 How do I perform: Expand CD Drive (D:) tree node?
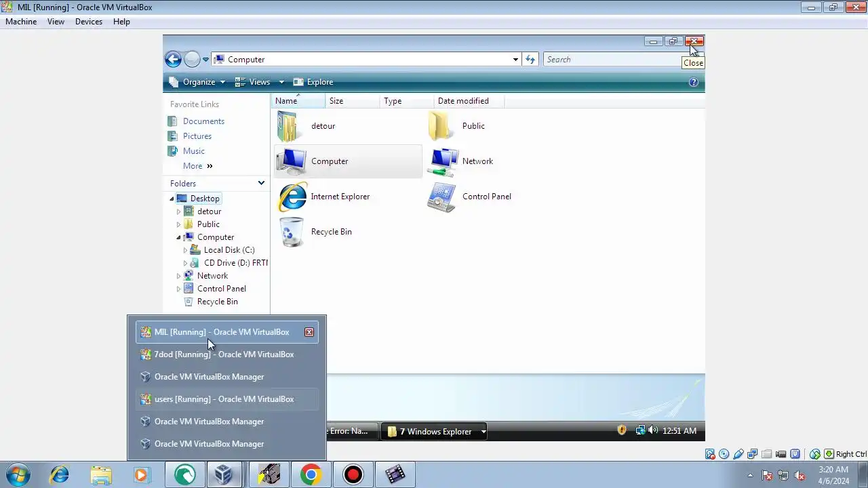[185, 263]
